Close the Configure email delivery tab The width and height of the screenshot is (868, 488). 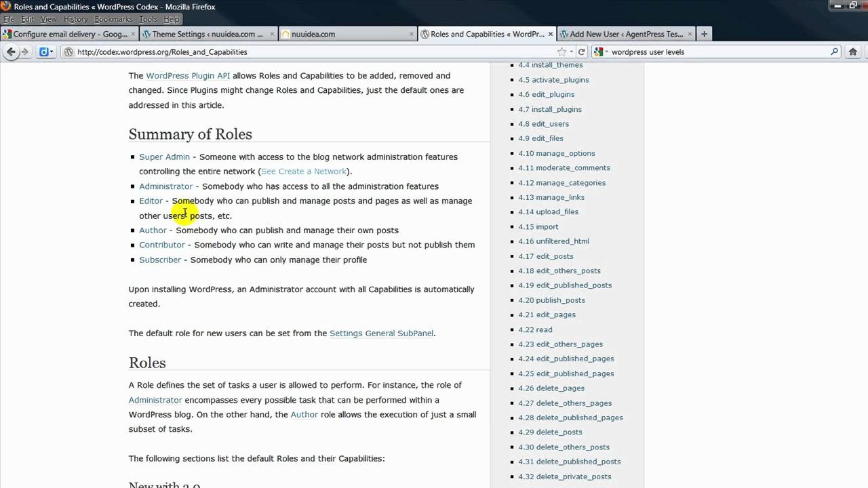click(134, 34)
